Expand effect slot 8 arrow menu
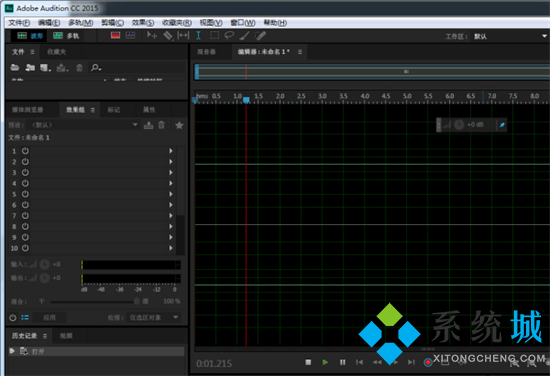Viewport: 550px width, 376px height. tap(171, 226)
